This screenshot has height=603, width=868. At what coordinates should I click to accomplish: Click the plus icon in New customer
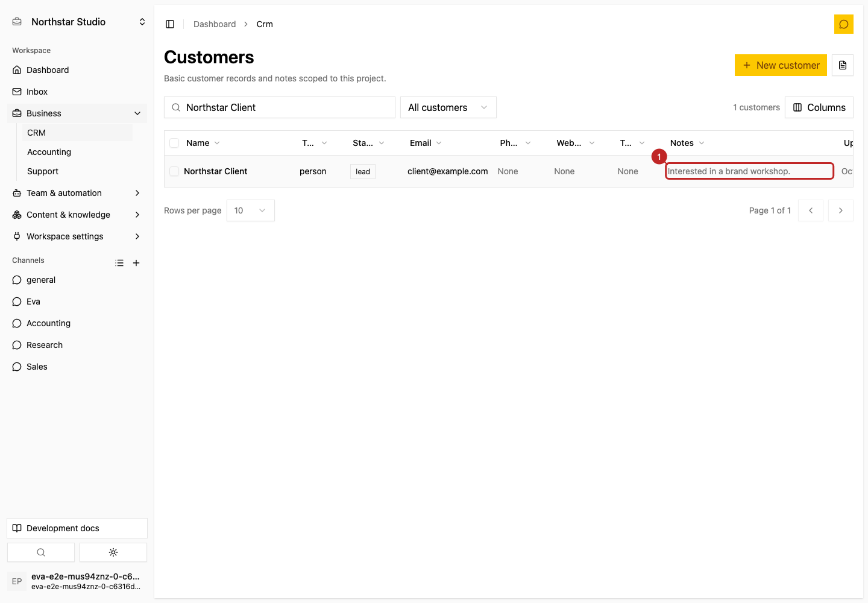(x=747, y=65)
